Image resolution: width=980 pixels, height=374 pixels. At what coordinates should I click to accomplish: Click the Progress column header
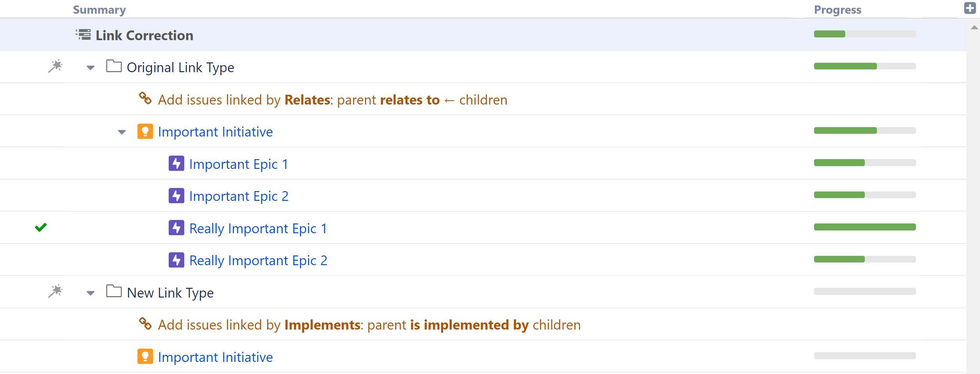coord(837,10)
